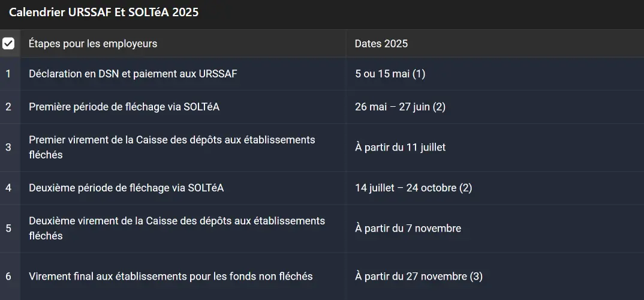
Task: Select row number 1
Action: (x=8, y=74)
